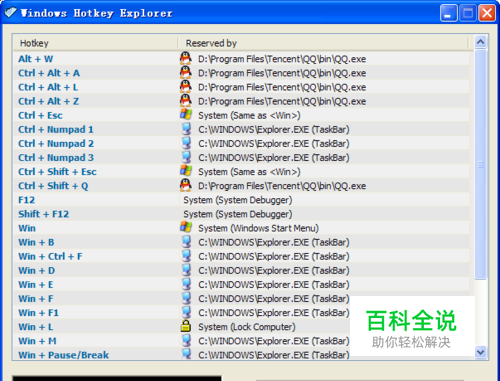Click the scrollbar down arrow
This screenshot has width=500, height=381.
(x=480, y=352)
